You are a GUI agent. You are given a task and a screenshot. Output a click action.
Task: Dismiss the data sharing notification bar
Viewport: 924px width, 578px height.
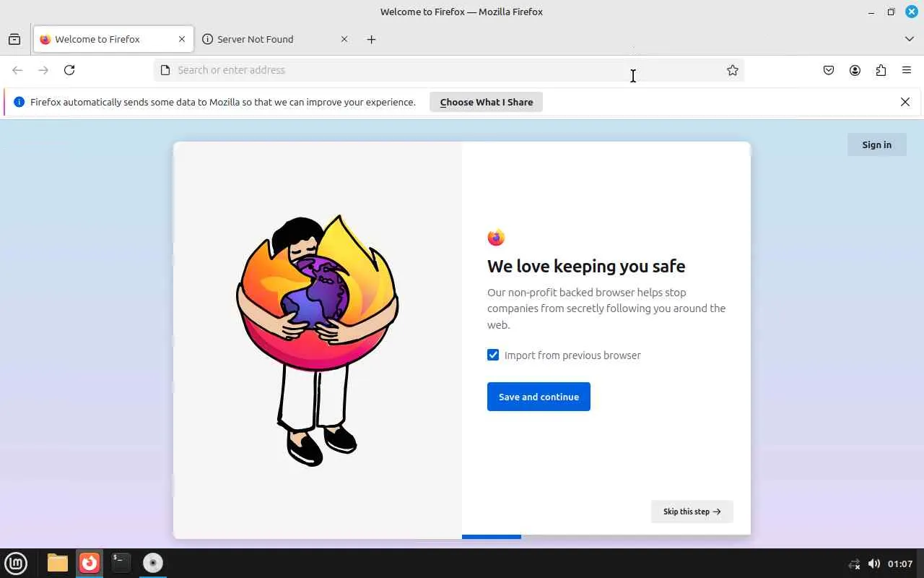[x=905, y=102]
